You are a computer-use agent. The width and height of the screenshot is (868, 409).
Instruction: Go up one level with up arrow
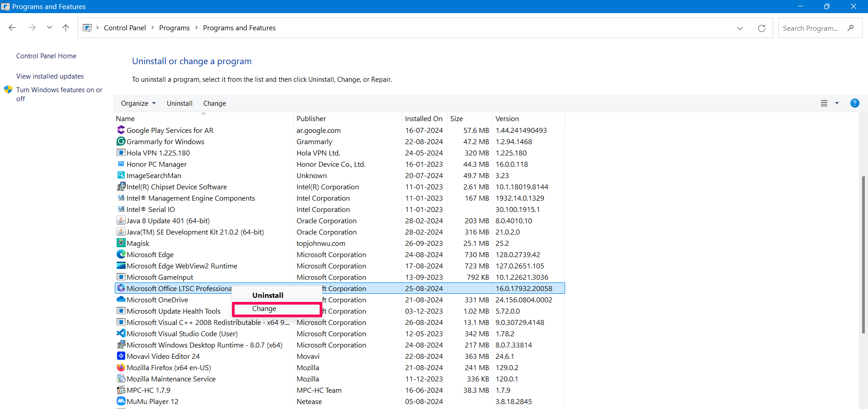coord(66,28)
